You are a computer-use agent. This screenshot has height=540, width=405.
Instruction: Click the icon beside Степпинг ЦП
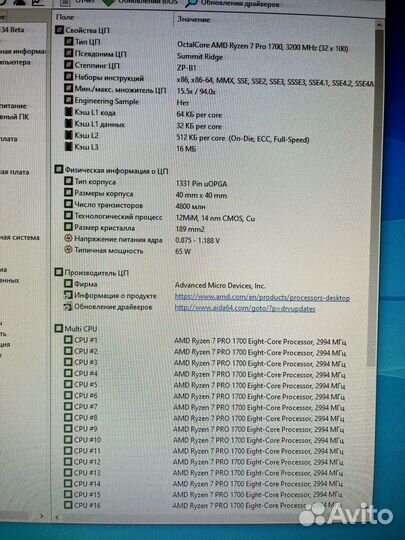tap(69, 65)
